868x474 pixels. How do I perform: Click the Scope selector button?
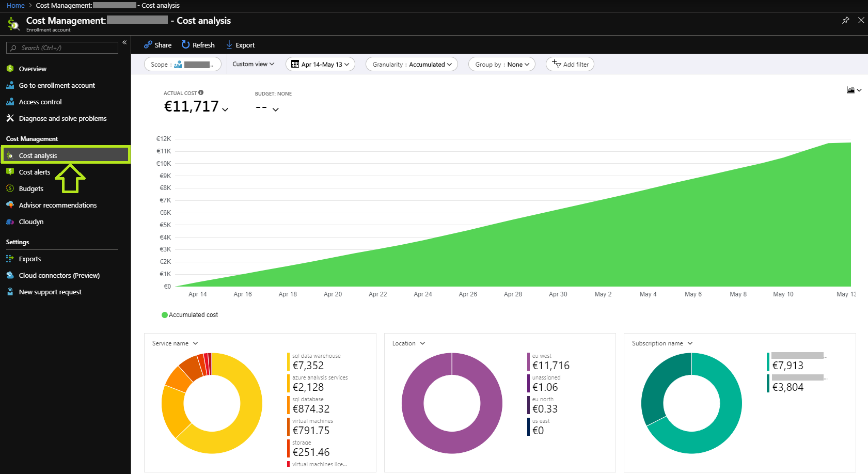click(x=183, y=64)
